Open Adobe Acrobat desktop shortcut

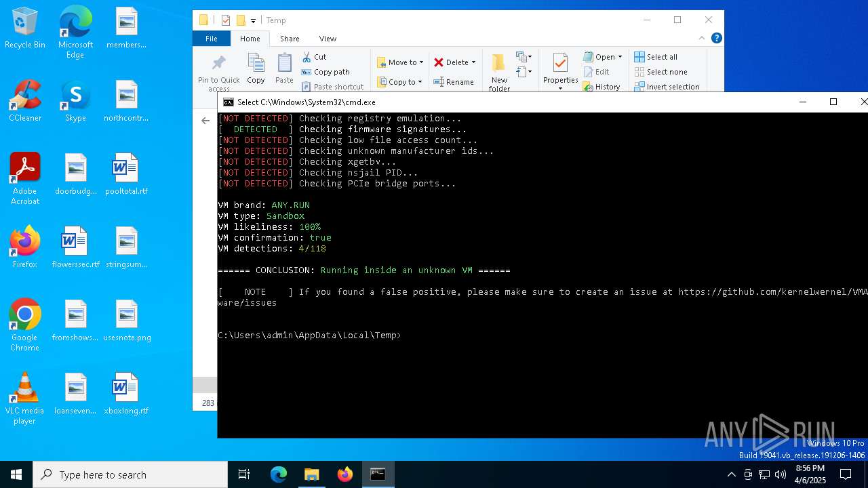point(25,179)
